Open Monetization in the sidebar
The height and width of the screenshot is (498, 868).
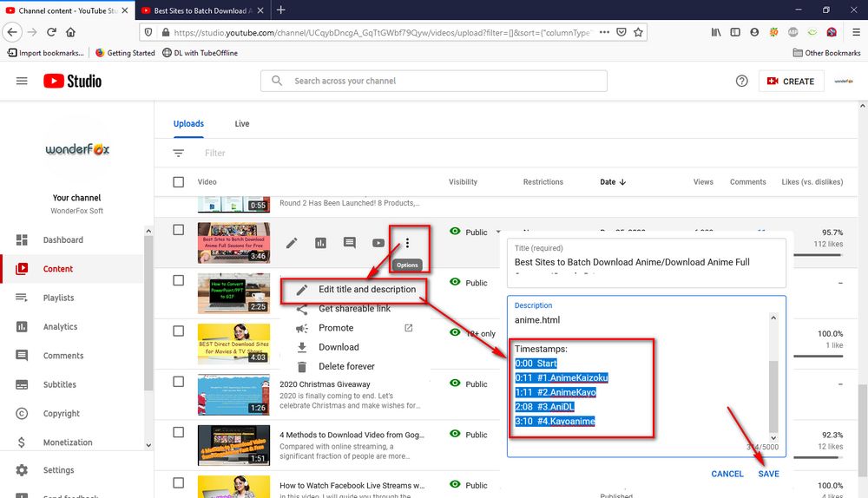[68, 442]
